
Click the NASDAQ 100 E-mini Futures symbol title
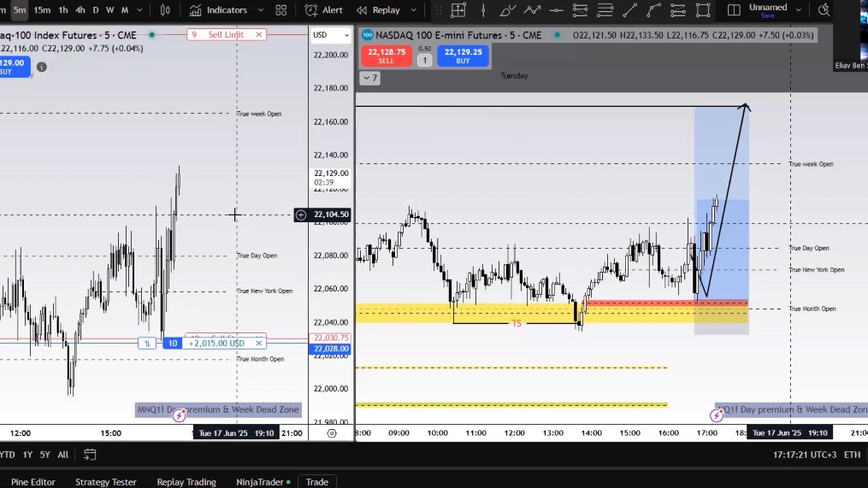(x=458, y=35)
